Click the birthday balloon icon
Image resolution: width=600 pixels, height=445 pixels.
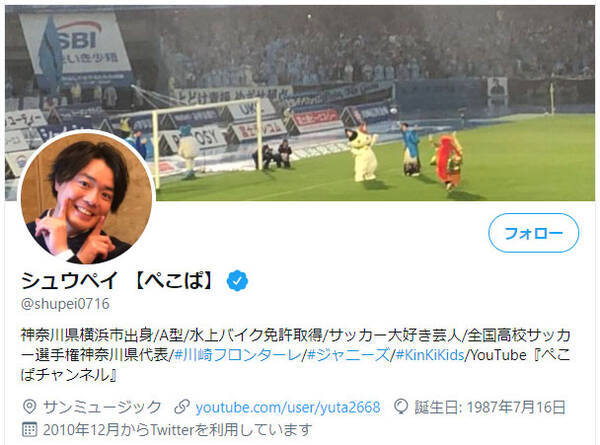point(401,407)
